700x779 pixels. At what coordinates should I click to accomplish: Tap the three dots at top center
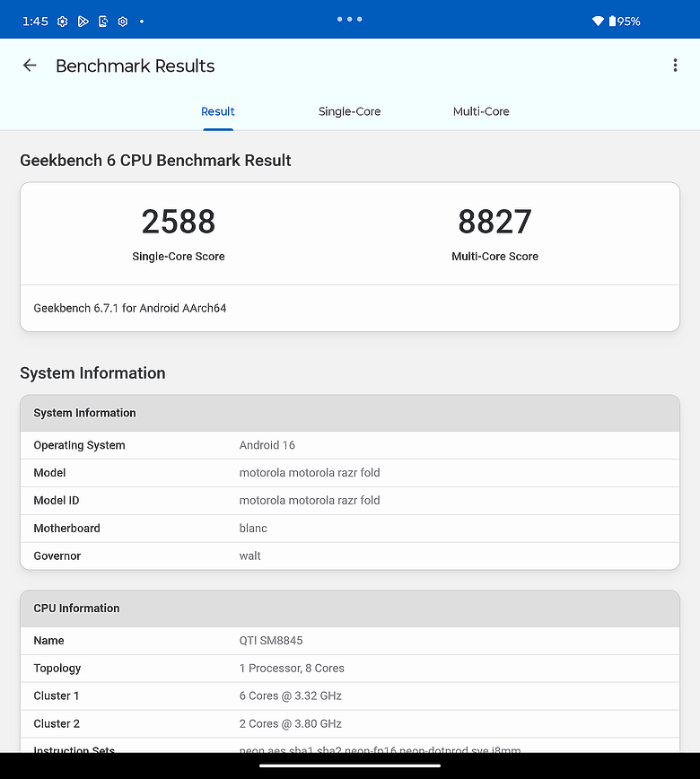[x=349, y=20]
